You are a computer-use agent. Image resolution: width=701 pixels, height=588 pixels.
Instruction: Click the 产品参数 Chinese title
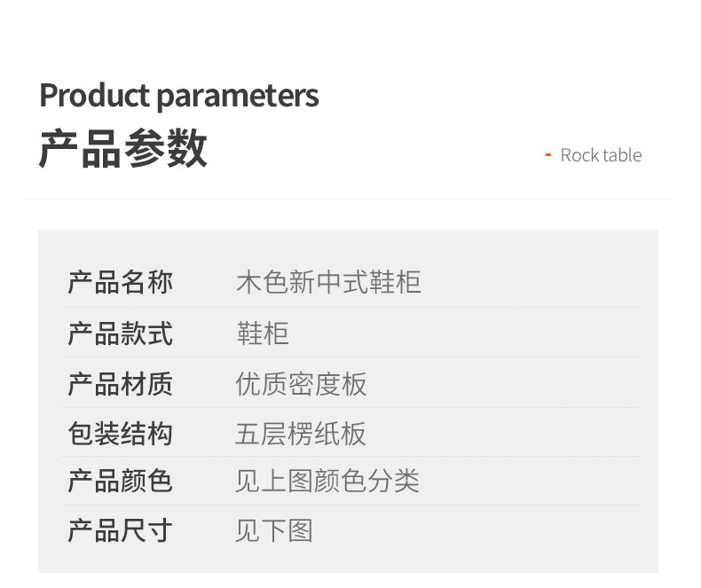tap(122, 148)
